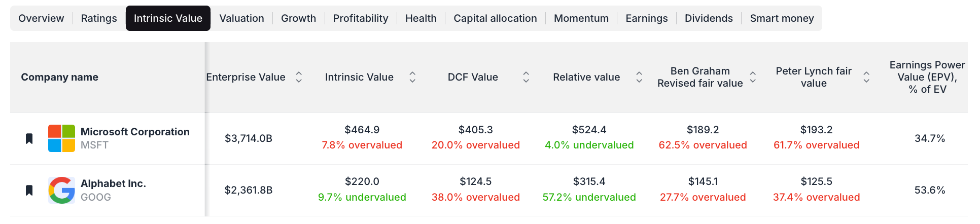The height and width of the screenshot is (224, 980).
Task: Open Alphabet Inc. company link
Action: pyautogui.click(x=113, y=183)
